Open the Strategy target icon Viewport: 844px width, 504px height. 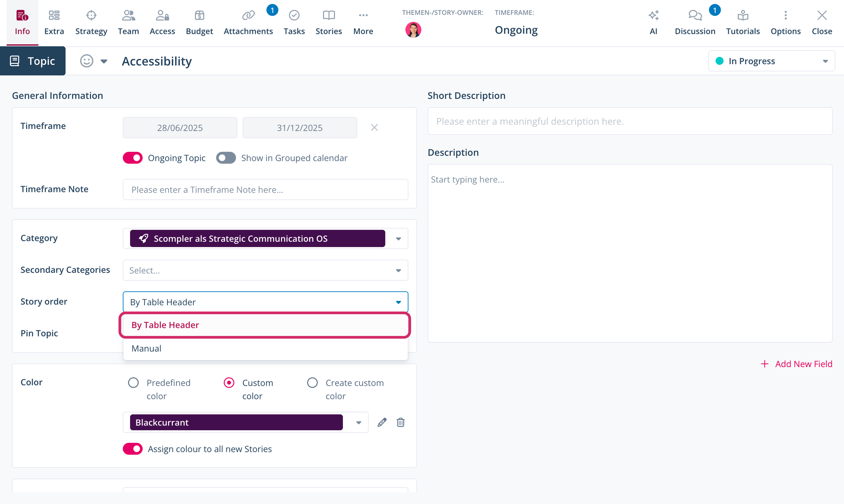click(x=91, y=15)
